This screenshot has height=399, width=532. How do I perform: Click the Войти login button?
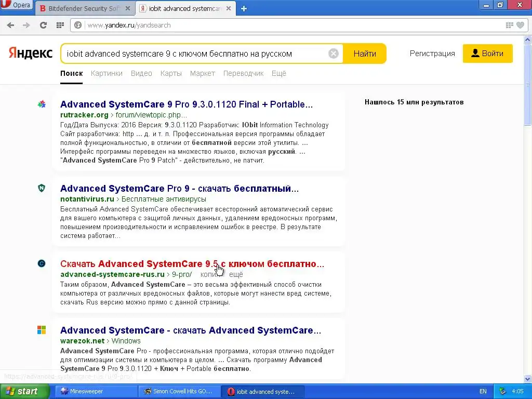tap(487, 54)
